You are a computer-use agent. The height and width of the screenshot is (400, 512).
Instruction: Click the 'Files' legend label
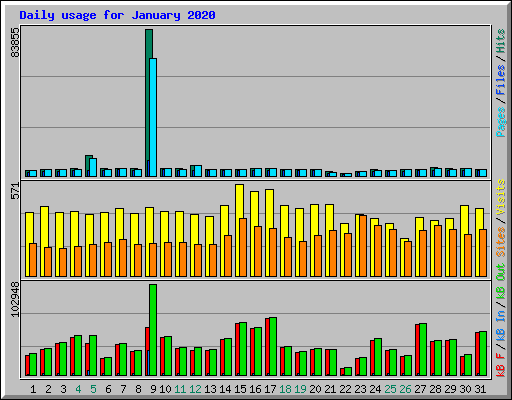(500, 80)
